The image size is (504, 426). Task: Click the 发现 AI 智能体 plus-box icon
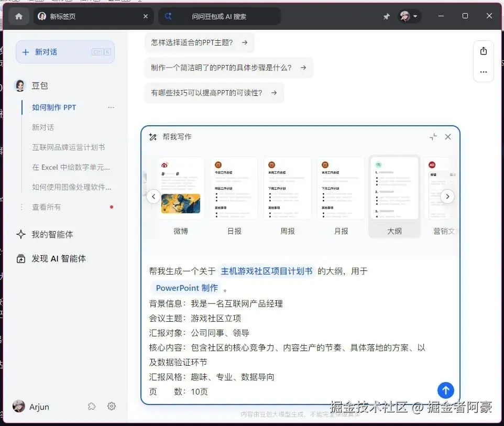coord(21,259)
